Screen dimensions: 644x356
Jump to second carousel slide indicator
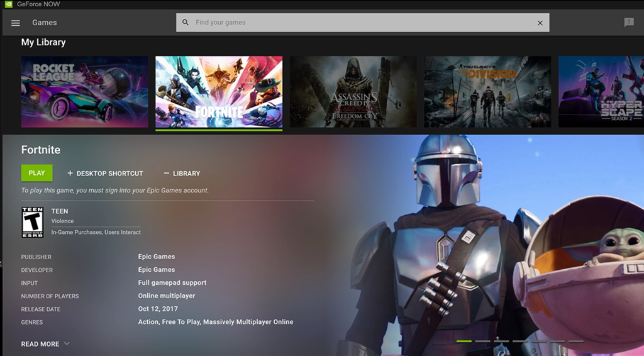click(482, 341)
